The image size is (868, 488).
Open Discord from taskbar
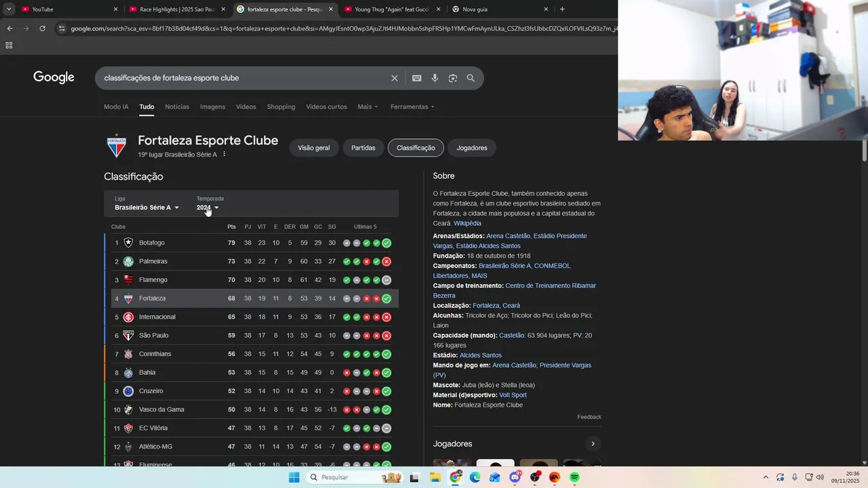tap(515, 478)
